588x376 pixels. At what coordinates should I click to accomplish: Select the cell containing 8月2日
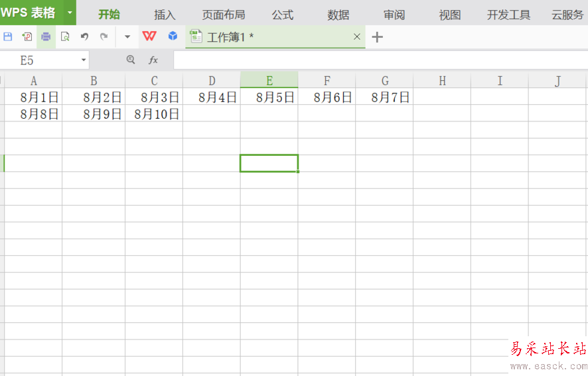94,97
